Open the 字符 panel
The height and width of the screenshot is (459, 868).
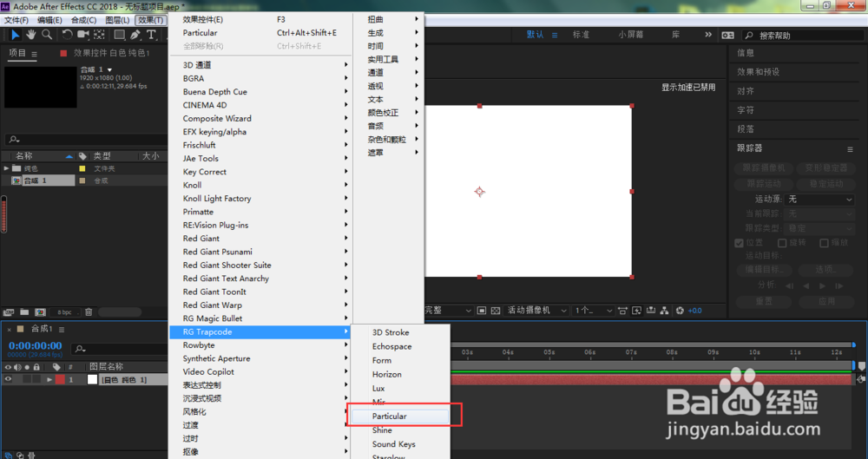[x=745, y=110]
